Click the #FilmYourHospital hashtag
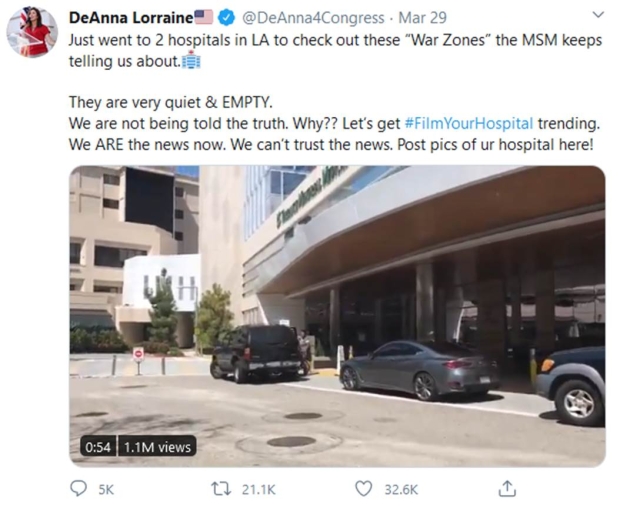This screenshot has width=620, height=508. pyautogui.click(x=469, y=122)
